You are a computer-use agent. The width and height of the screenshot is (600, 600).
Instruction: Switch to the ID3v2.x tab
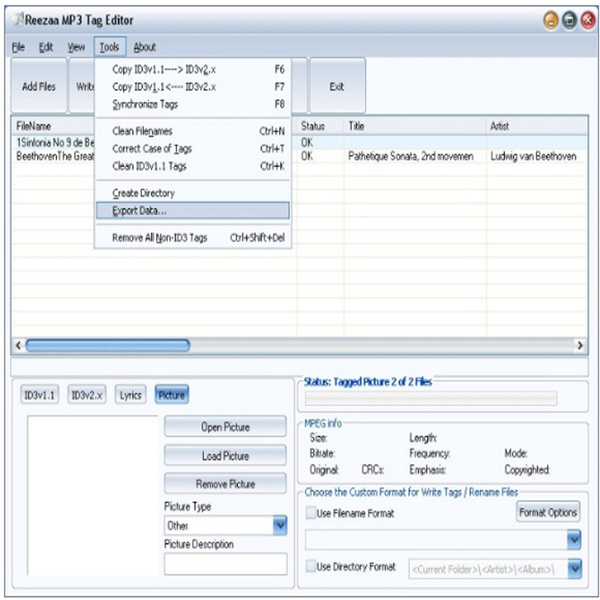pos(87,395)
